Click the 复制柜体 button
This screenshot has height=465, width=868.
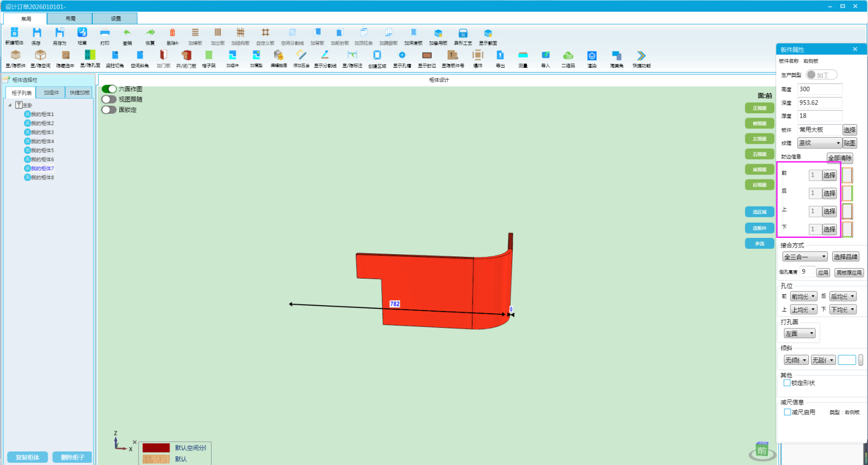coord(28,457)
